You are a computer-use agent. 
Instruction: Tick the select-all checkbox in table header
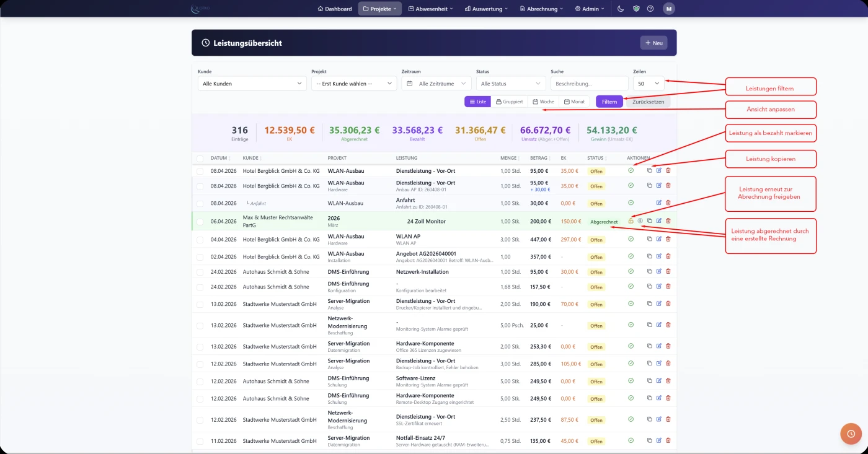pyautogui.click(x=200, y=158)
